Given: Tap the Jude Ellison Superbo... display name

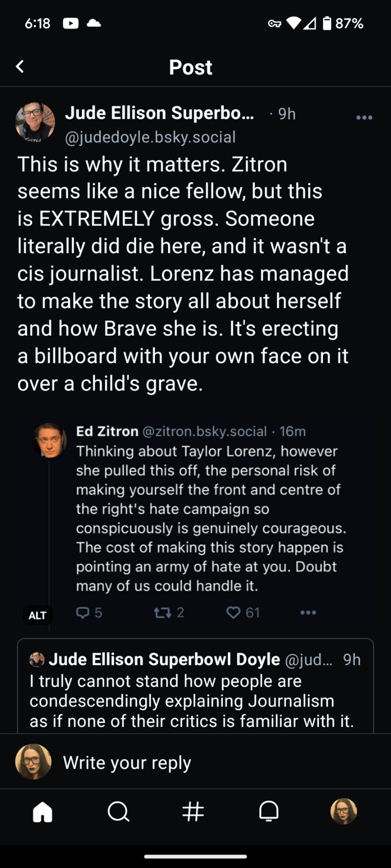Looking at the screenshot, I should pos(159,113).
